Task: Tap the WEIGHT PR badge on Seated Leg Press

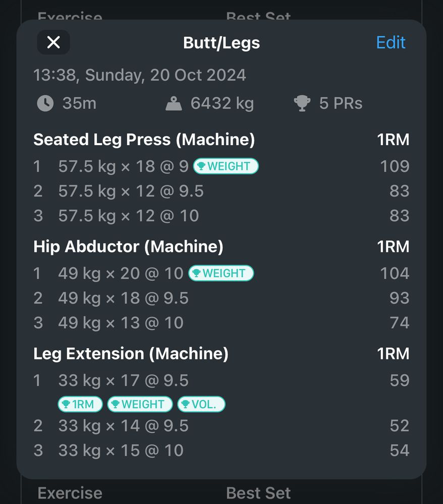Action: [226, 166]
